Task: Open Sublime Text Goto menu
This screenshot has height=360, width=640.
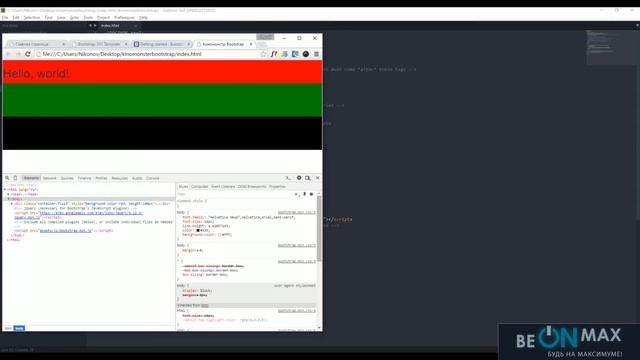Action: coord(74,18)
